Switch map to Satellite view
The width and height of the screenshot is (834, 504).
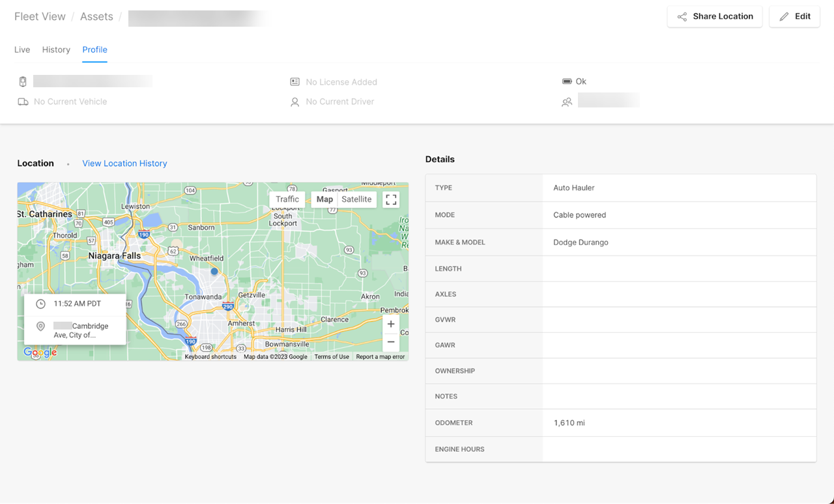point(356,199)
